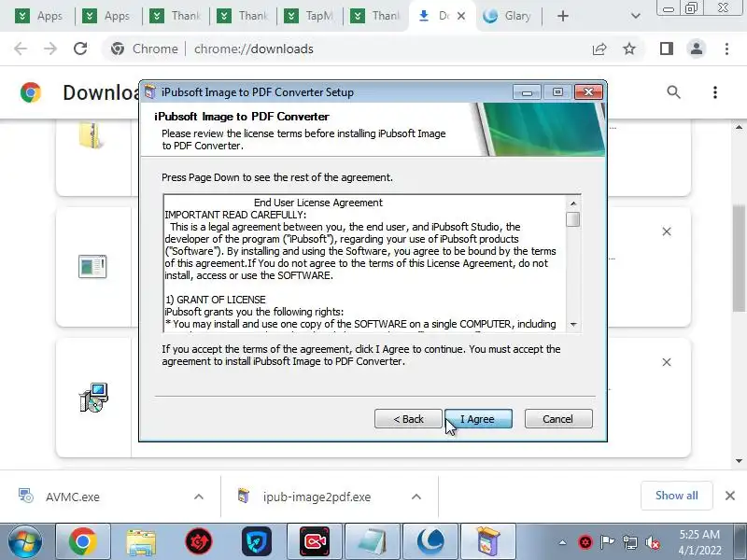Open Glary Utilities moon icon on the taskbar
Viewport: 747px width, 560px height.
(x=430, y=541)
